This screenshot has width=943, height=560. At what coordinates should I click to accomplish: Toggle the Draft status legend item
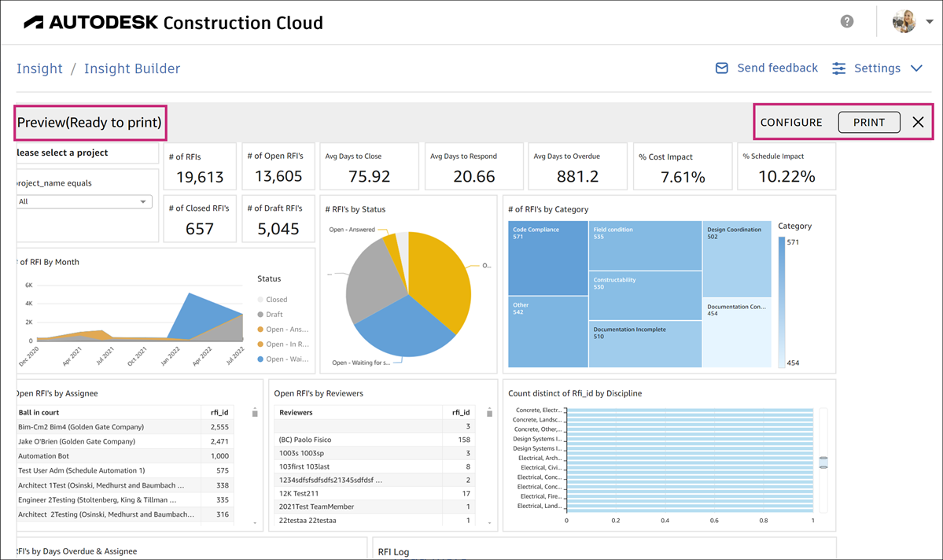270,315
